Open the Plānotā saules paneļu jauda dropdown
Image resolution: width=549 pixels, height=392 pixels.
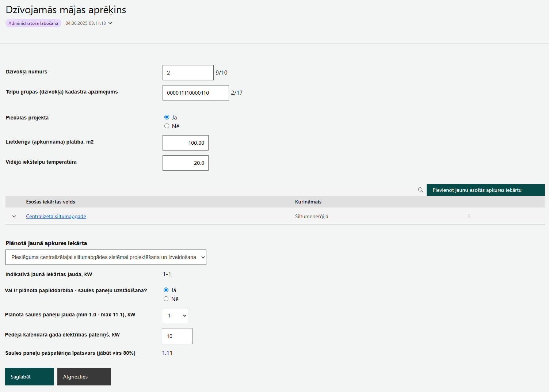[175, 316]
